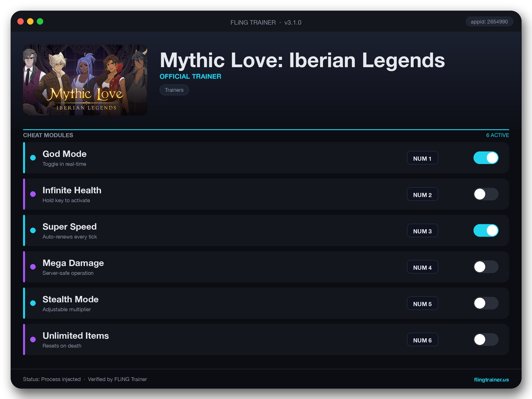Click the FLiNG TRAINER v3.1.0 window title
The image size is (532, 399).
[266, 22]
